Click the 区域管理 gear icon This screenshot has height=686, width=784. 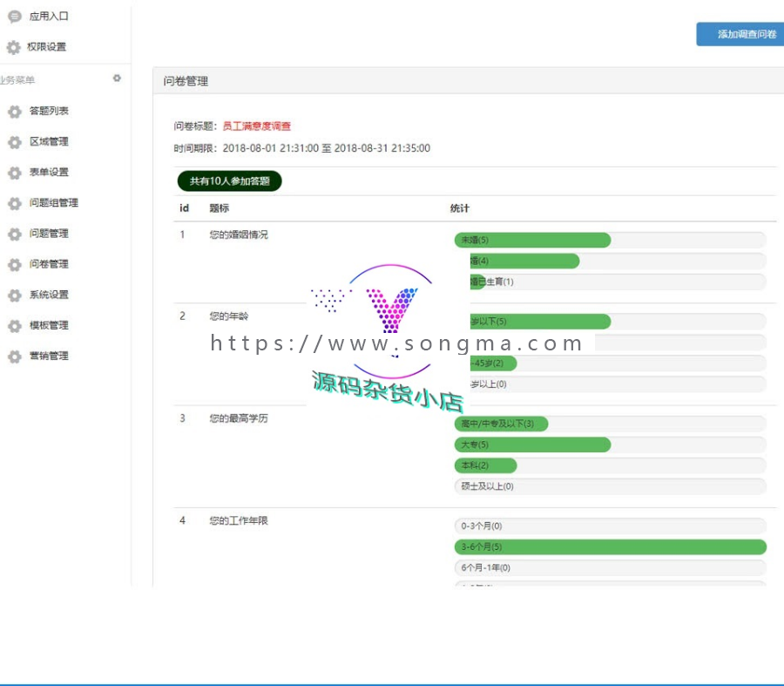pos(14,141)
